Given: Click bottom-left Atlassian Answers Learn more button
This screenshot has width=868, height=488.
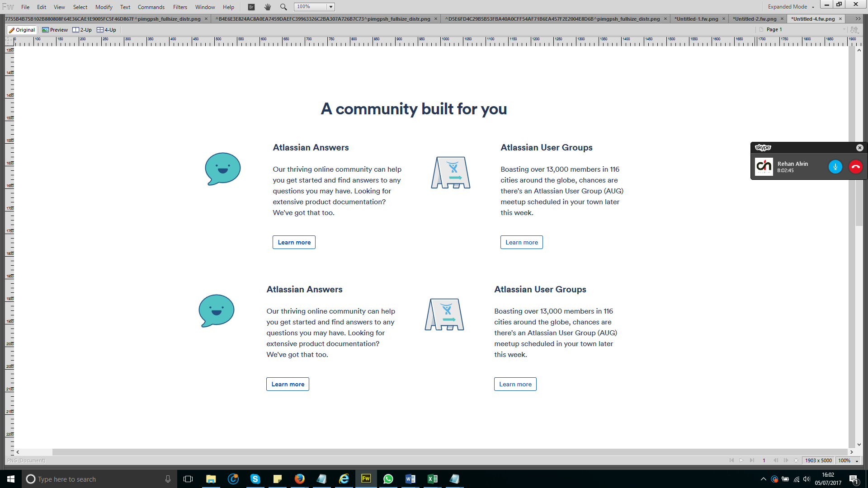Looking at the screenshot, I should click(x=288, y=384).
